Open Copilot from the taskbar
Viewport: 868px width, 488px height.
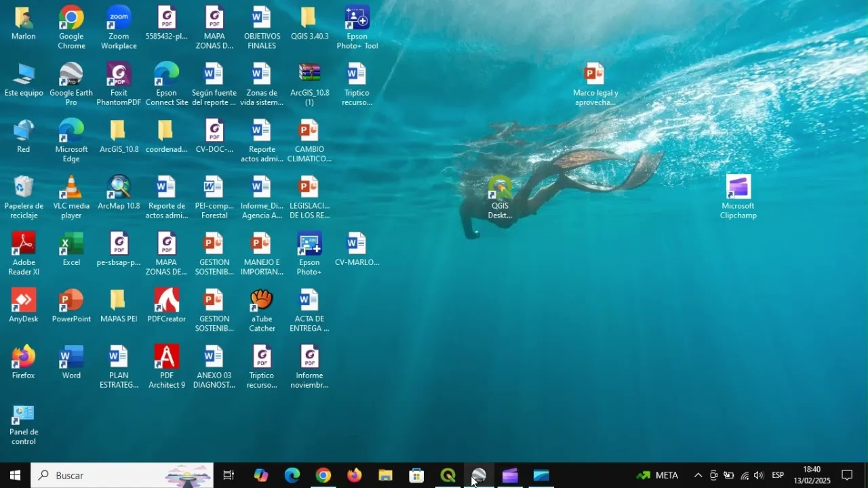point(261,475)
